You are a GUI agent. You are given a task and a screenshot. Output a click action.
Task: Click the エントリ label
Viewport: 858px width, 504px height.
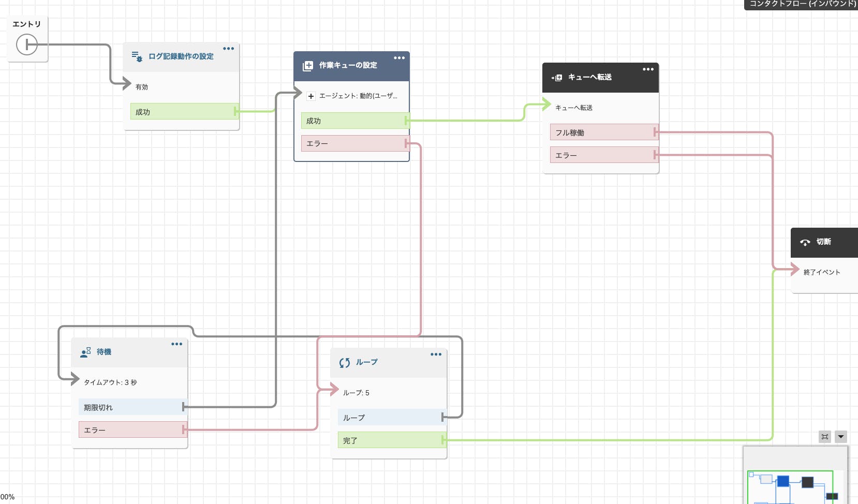[26, 24]
